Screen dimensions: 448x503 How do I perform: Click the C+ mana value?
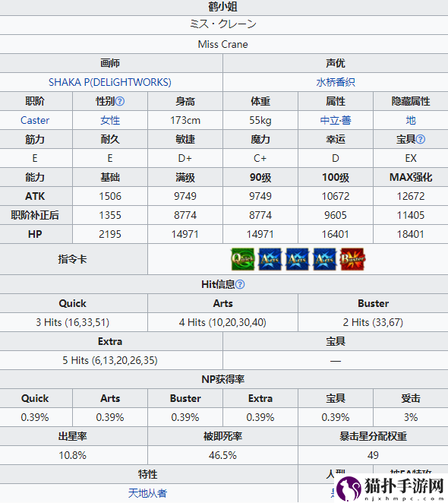click(x=260, y=158)
